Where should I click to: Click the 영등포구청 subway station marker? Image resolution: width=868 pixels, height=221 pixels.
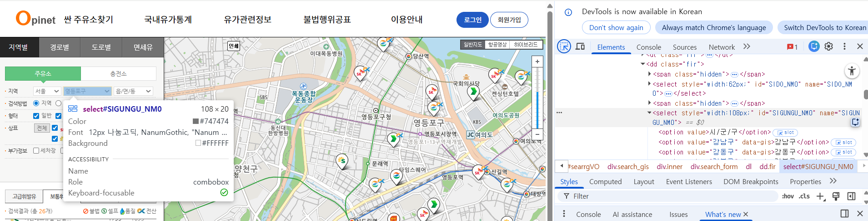tap(376, 110)
